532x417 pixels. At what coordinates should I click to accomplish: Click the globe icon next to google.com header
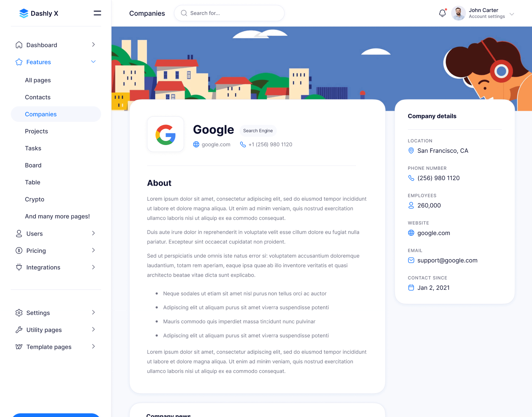pyautogui.click(x=196, y=144)
